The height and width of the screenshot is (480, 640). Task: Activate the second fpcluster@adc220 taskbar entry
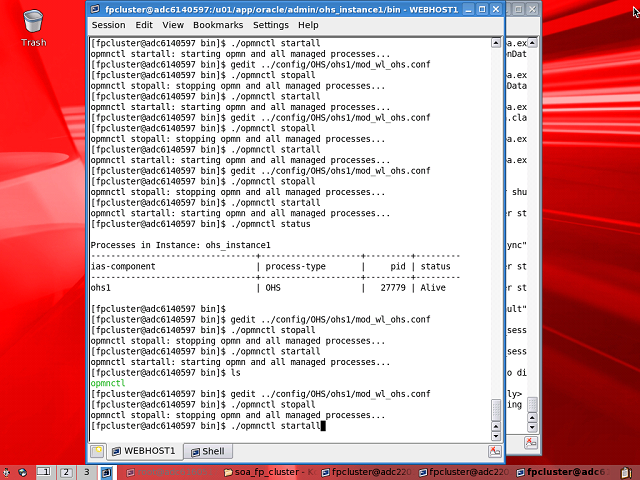coord(464,472)
